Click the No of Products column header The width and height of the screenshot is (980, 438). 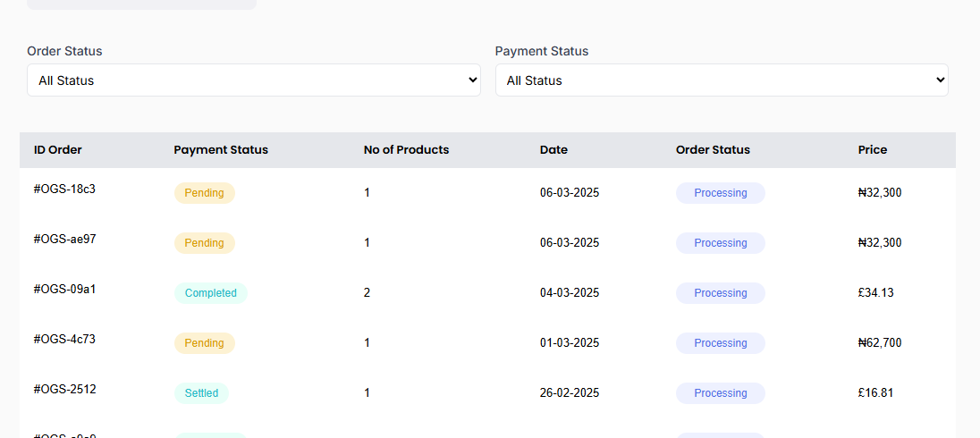(406, 150)
